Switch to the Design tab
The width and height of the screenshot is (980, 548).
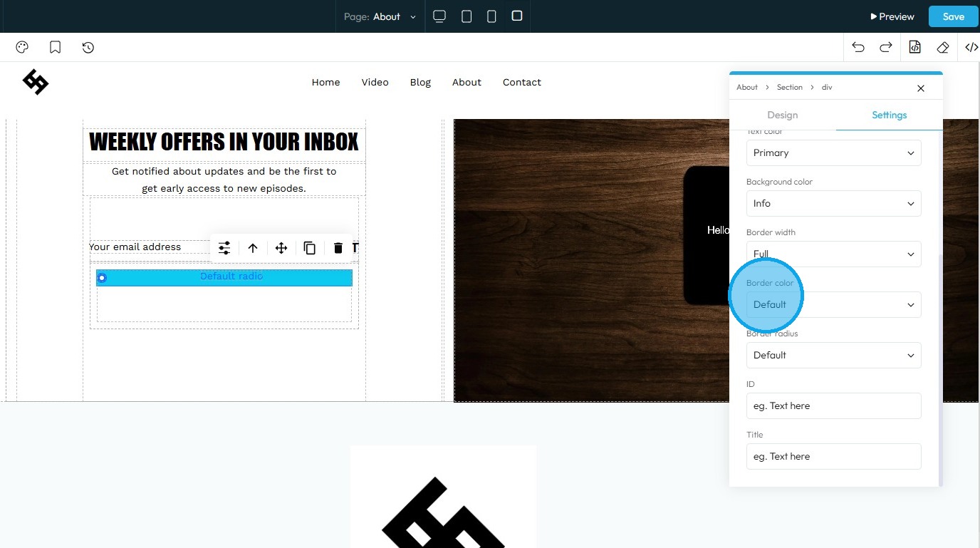pyautogui.click(x=782, y=115)
